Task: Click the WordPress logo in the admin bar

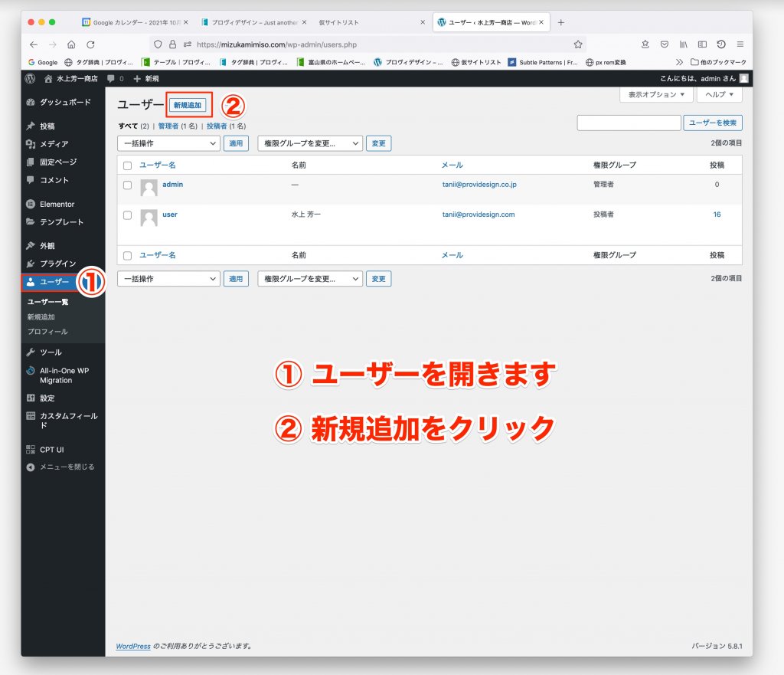Action: (x=30, y=78)
